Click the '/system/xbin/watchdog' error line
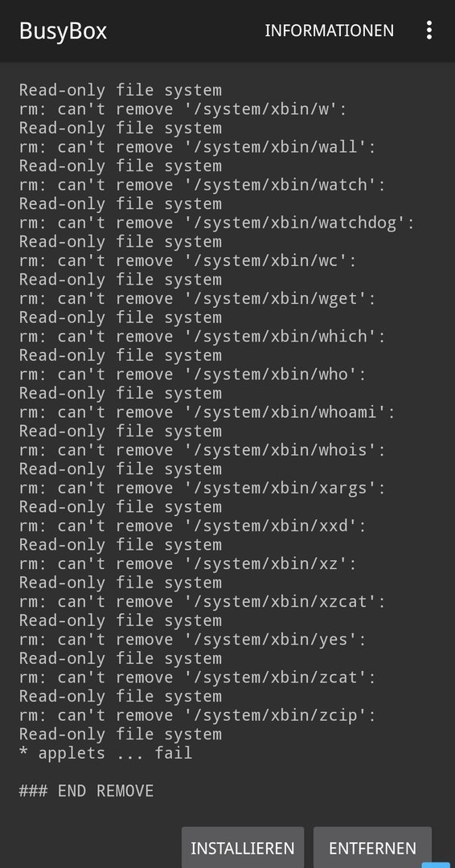455x868 pixels. pos(217,223)
